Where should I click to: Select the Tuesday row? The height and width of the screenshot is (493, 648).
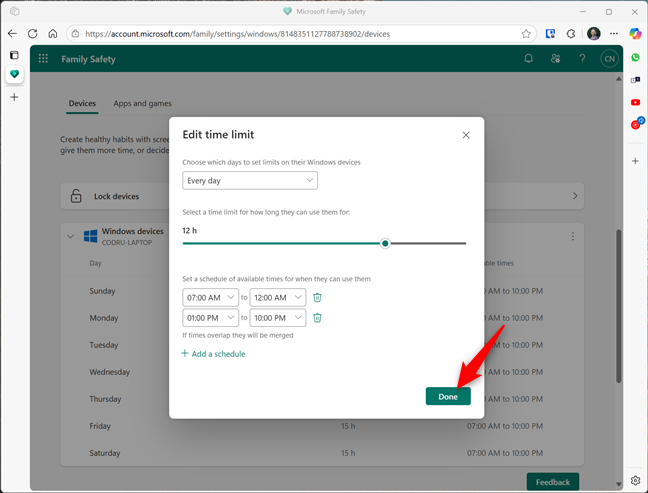322,345
